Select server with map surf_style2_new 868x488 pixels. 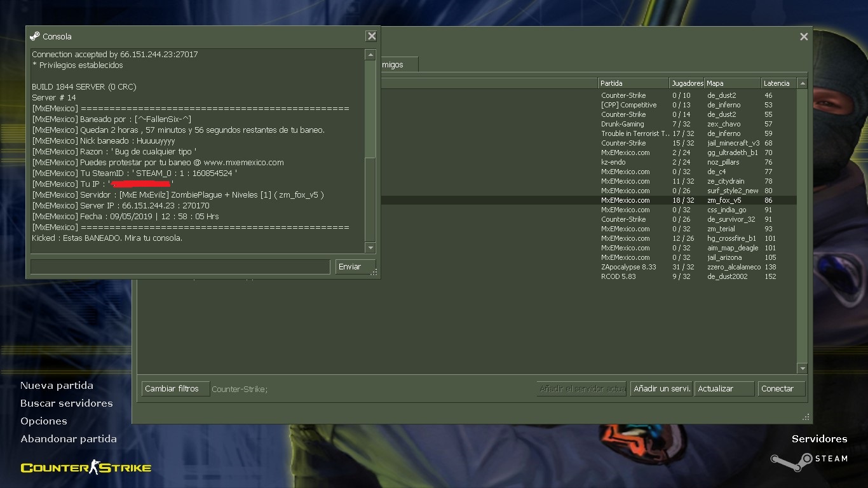click(588, 191)
